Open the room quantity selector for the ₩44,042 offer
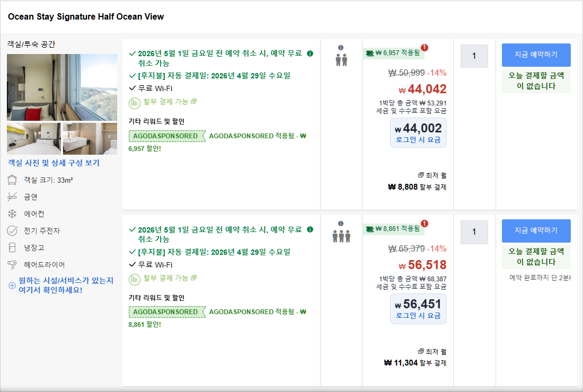This screenshot has width=583, height=392. [x=474, y=56]
